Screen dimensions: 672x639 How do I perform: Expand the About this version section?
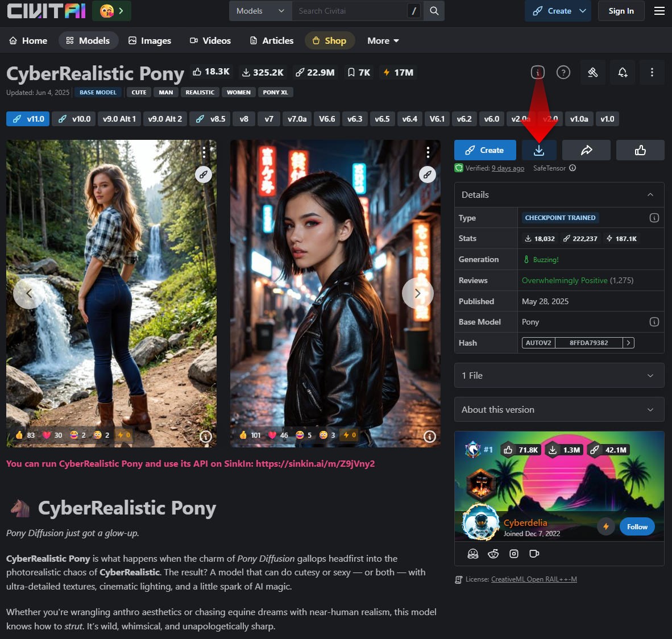click(x=559, y=409)
